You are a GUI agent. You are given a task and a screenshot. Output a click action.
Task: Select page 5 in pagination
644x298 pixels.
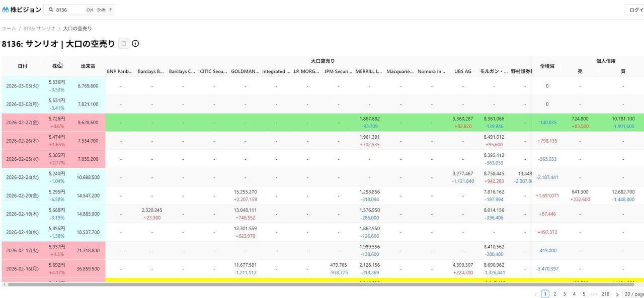pyautogui.click(x=584, y=294)
